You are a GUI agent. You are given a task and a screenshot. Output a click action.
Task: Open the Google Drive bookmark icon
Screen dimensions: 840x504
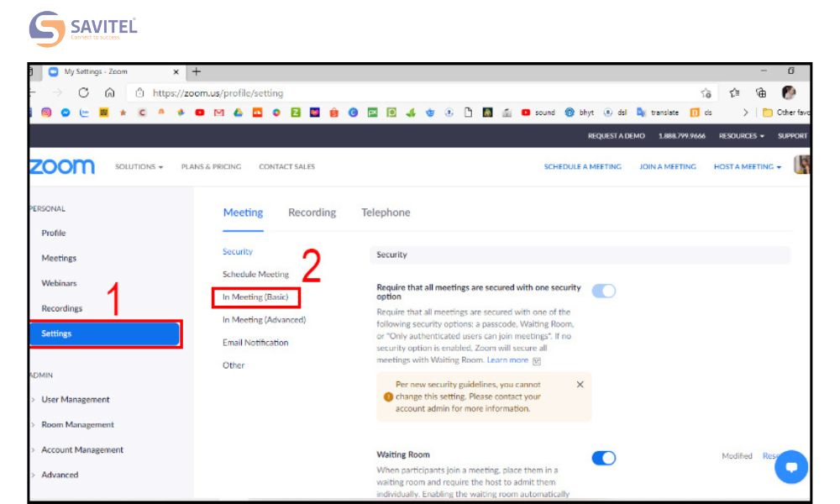point(238,113)
